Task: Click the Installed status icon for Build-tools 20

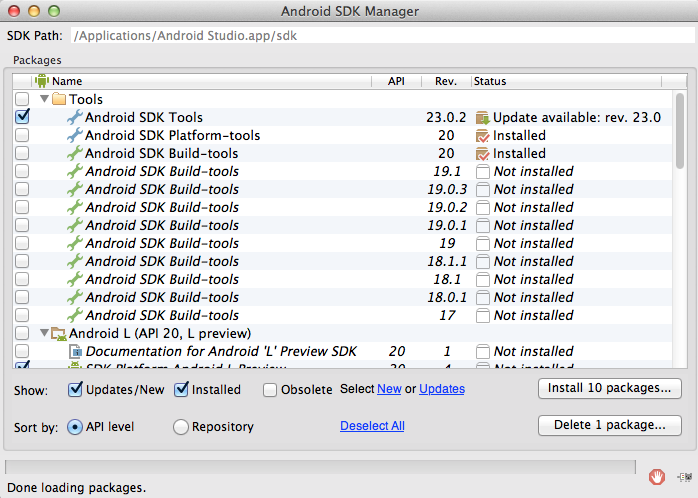Action: point(483,154)
